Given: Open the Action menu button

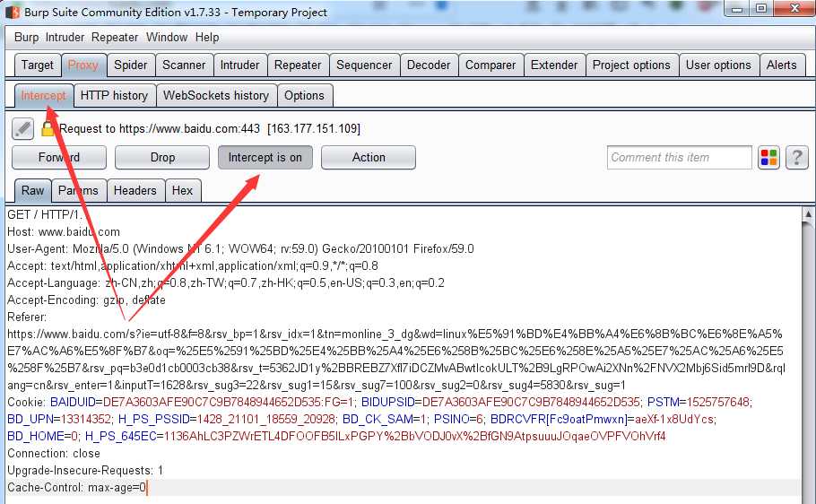Looking at the screenshot, I should (x=369, y=157).
